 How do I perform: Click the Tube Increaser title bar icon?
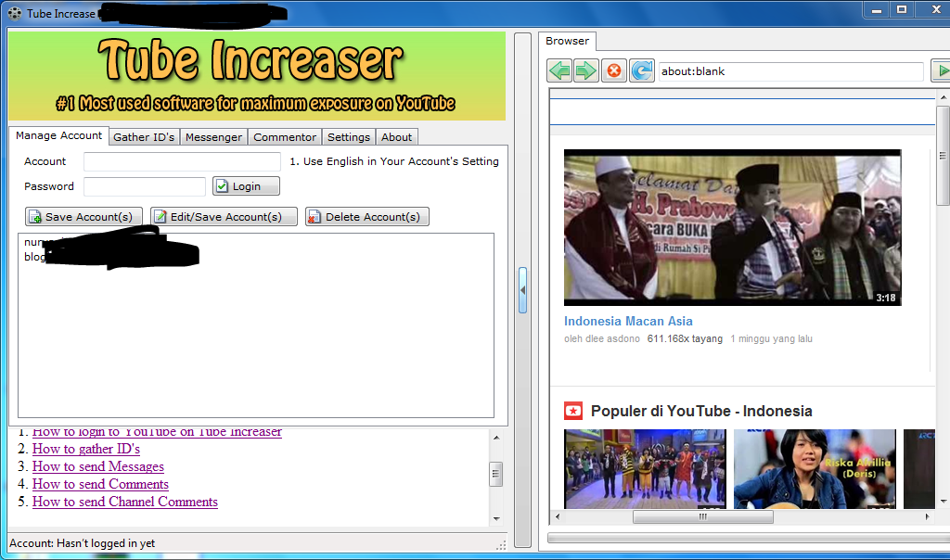[x=15, y=13]
